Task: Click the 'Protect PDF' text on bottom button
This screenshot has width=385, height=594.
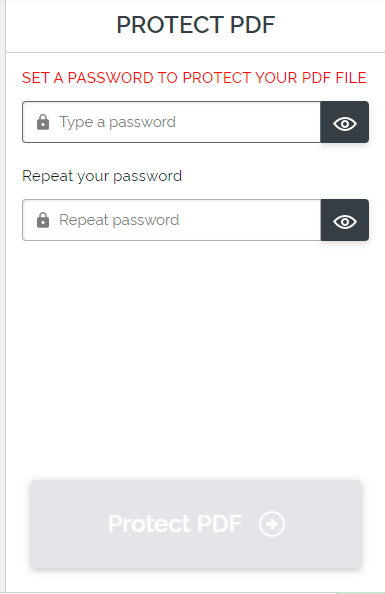Action: point(175,524)
